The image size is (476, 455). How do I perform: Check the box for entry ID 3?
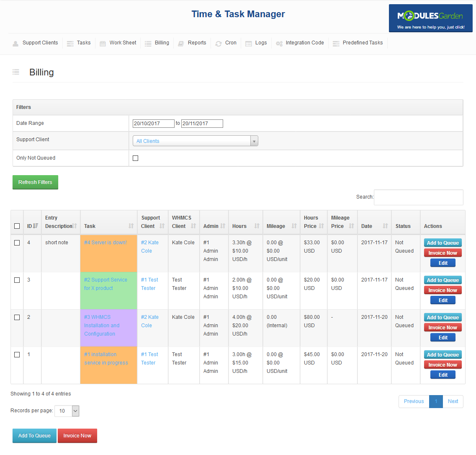click(x=17, y=280)
